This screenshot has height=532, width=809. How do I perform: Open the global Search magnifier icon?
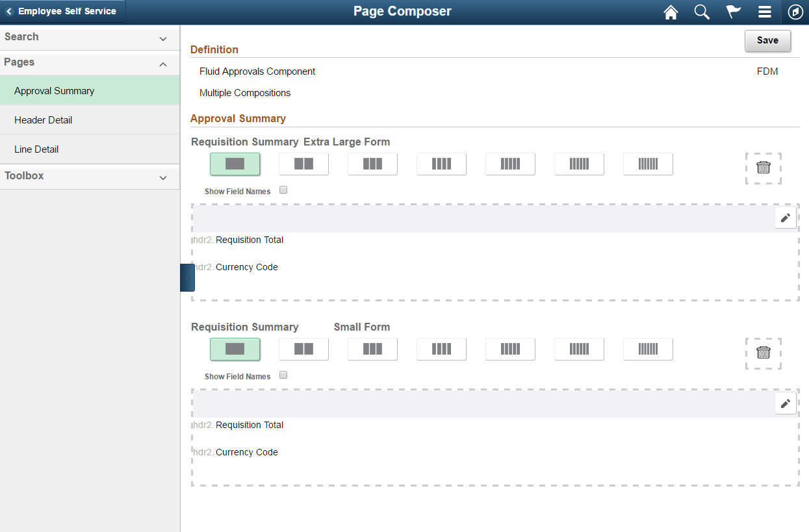702,12
